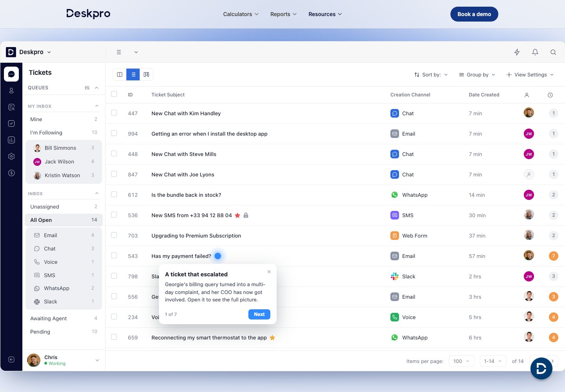Click the red star on ticket 536

[237, 215]
